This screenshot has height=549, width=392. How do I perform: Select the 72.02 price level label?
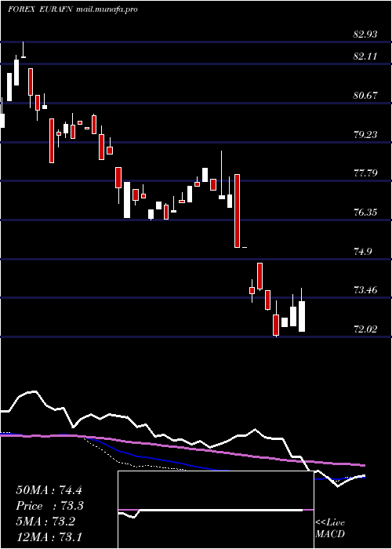[x=365, y=329]
